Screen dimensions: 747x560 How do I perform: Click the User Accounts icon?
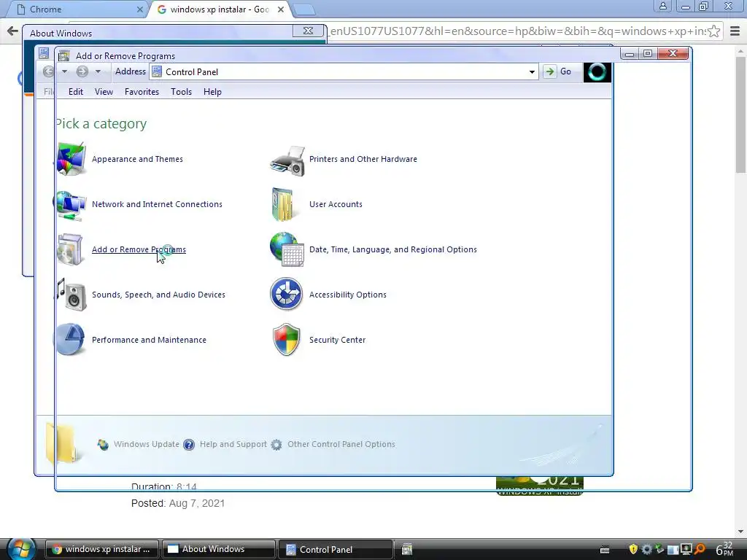[282, 204]
